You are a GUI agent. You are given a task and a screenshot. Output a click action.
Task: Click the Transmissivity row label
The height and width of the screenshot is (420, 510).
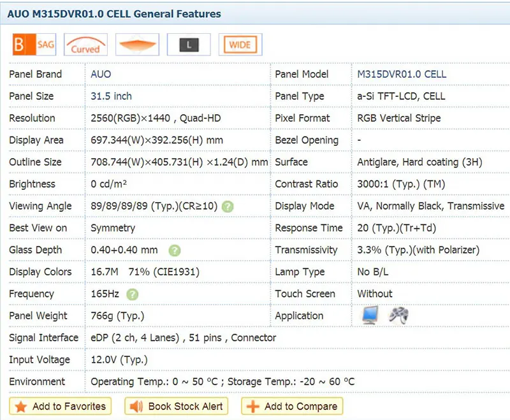point(307,250)
